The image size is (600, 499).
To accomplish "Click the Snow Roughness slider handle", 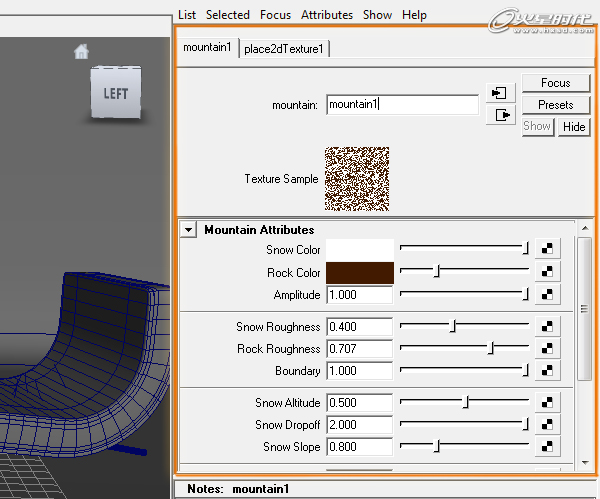I will click(x=453, y=326).
